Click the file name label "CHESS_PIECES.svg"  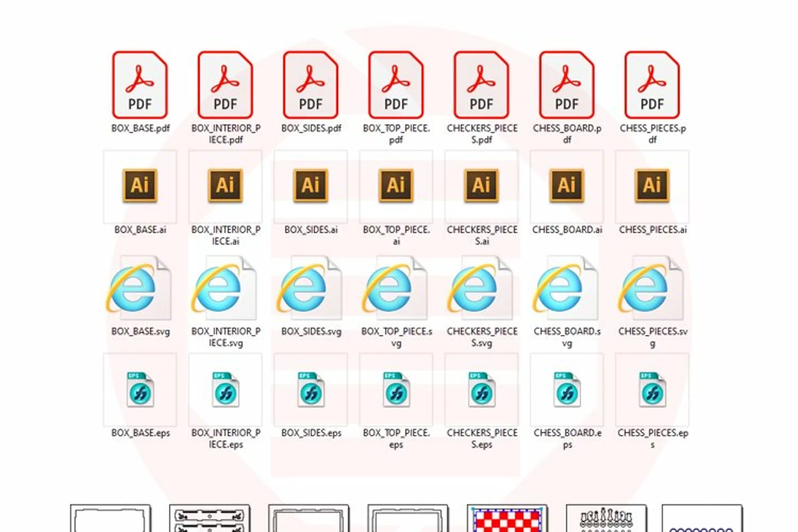[x=653, y=337]
